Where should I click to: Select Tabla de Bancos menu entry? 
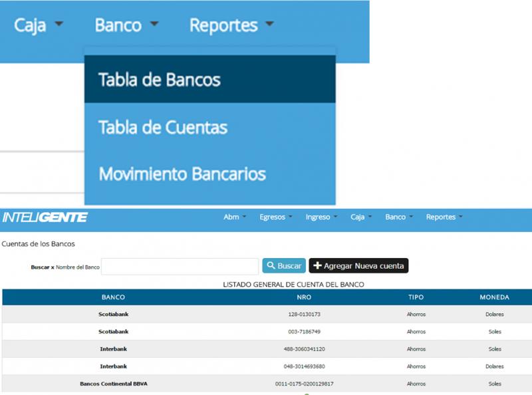209,79
